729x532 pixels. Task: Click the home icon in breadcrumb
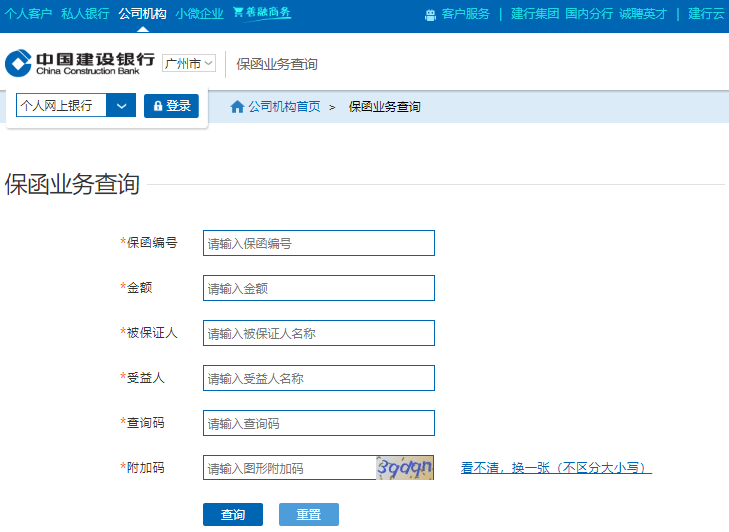(237, 107)
